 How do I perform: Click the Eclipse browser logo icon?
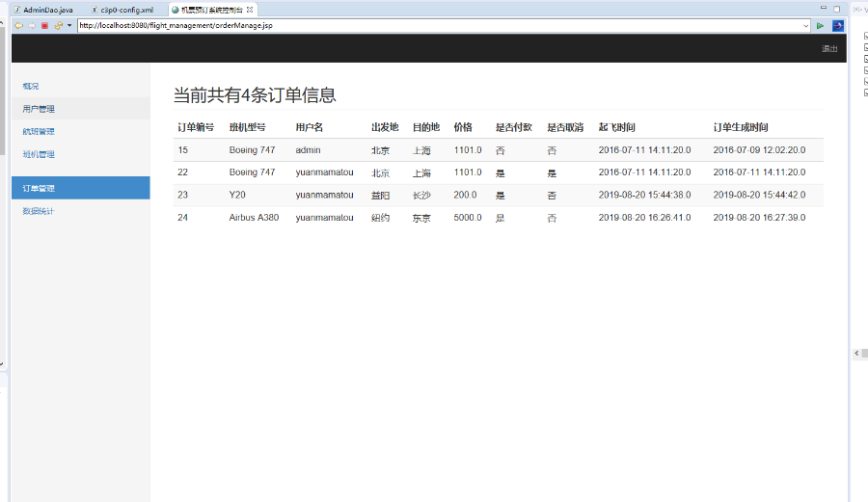[838, 25]
